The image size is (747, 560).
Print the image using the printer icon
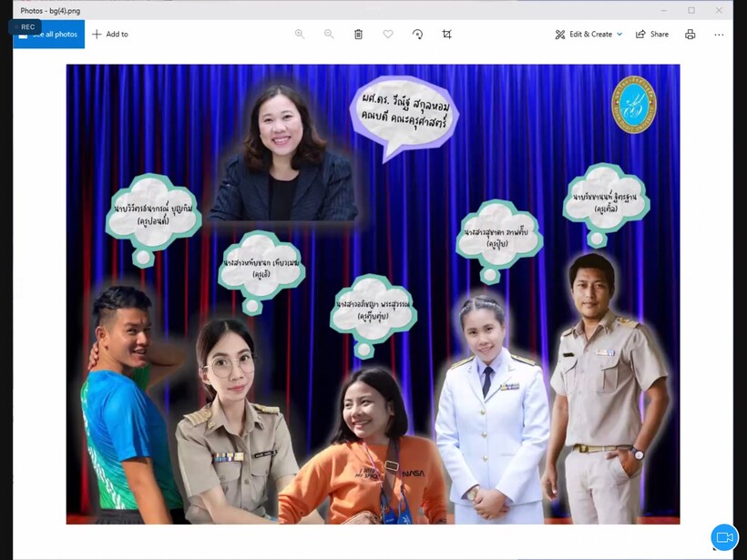click(690, 35)
